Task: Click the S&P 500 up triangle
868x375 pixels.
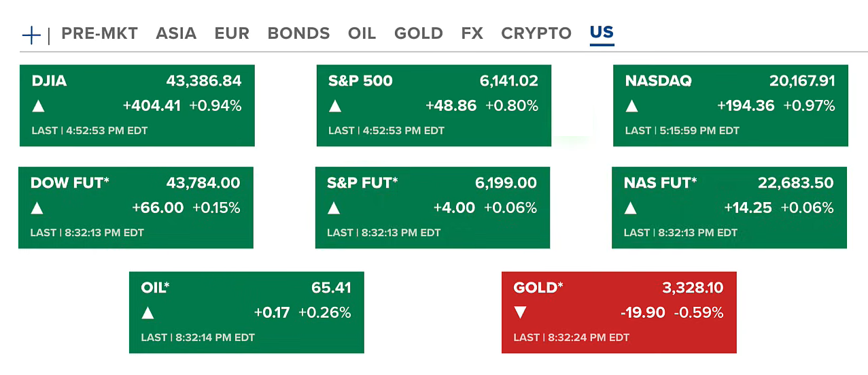Action: (335, 106)
